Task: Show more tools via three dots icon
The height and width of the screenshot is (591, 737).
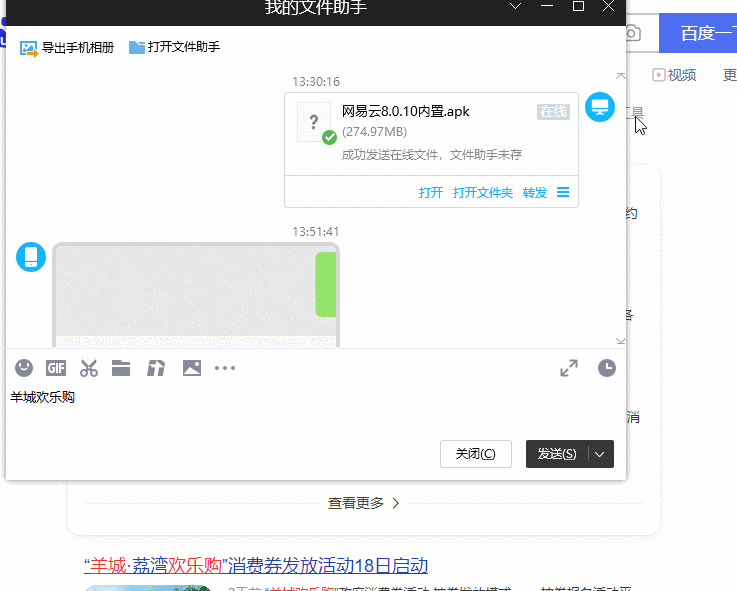Action: pyautogui.click(x=225, y=368)
